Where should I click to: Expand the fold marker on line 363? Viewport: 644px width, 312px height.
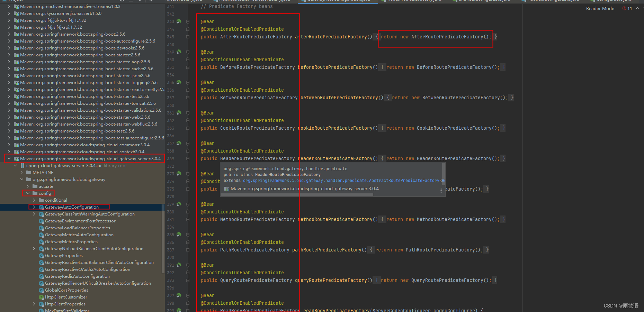(188, 128)
